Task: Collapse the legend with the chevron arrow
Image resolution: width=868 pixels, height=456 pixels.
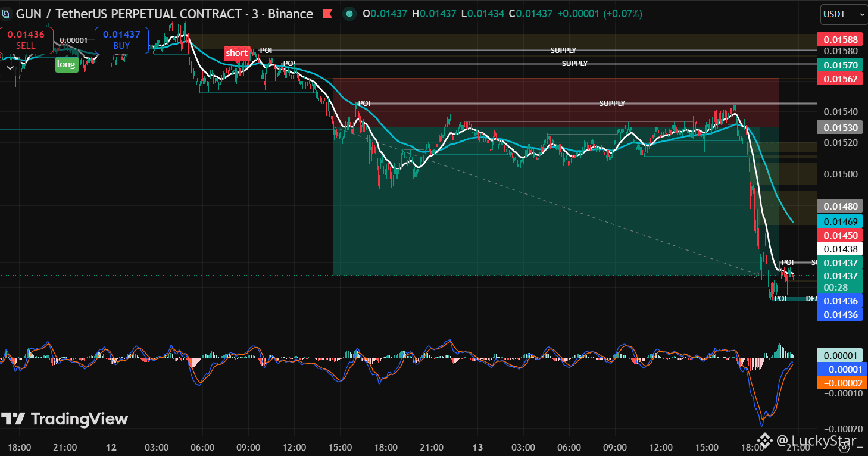Action: (9, 68)
